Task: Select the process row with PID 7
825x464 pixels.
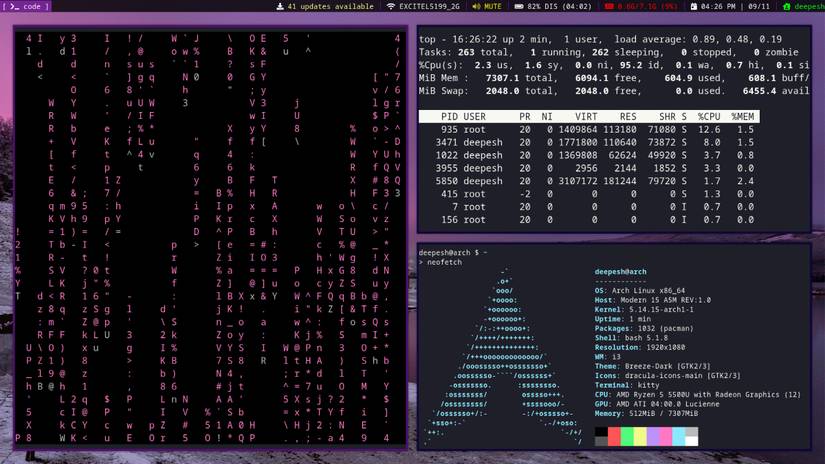Action: (x=589, y=207)
